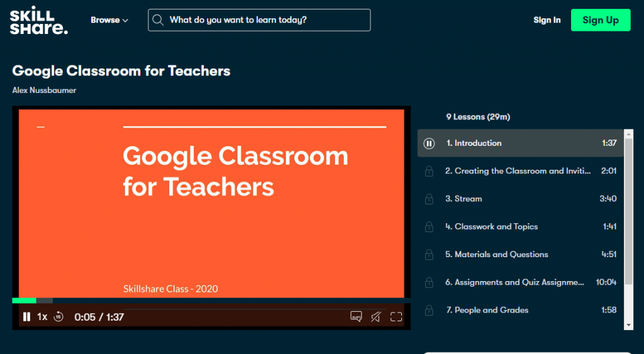Click the lock icon for the Stream lesson
The image size is (644, 354).
[429, 199]
